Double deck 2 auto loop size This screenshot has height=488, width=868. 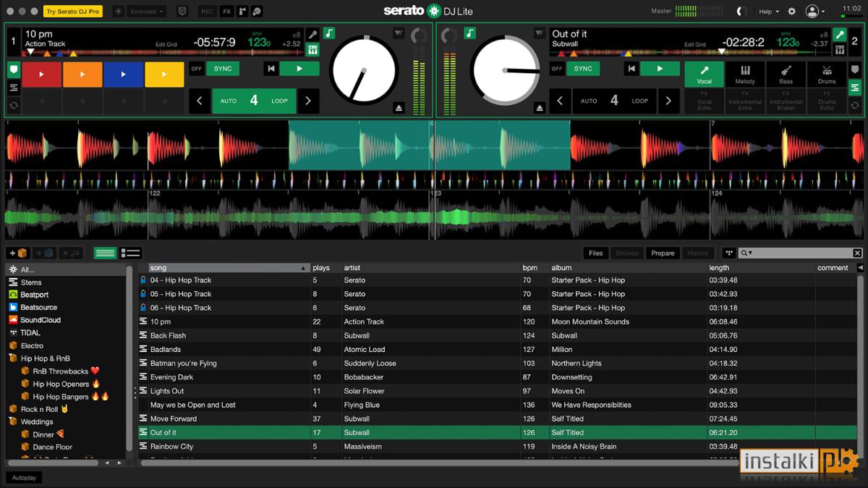668,101
